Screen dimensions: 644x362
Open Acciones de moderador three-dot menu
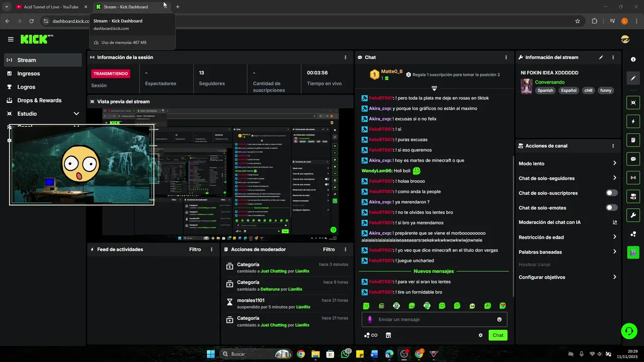345,249
